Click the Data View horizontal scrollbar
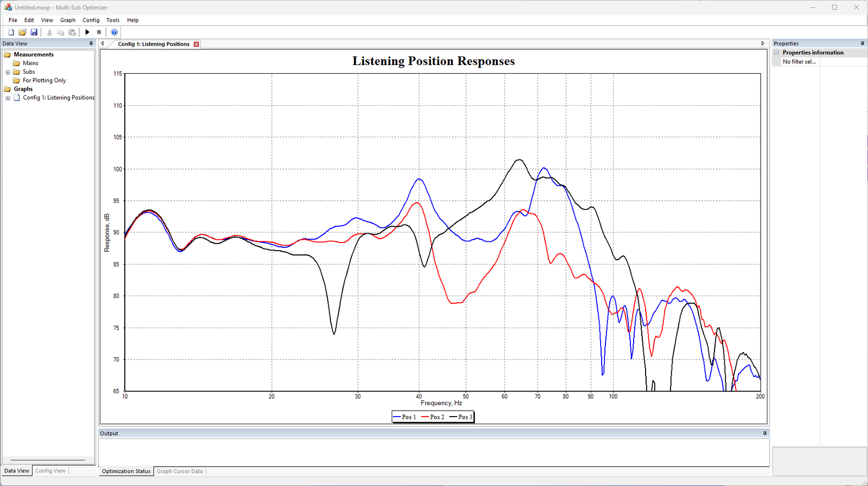This screenshot has height=486, width=868. (x=48, y=460)
